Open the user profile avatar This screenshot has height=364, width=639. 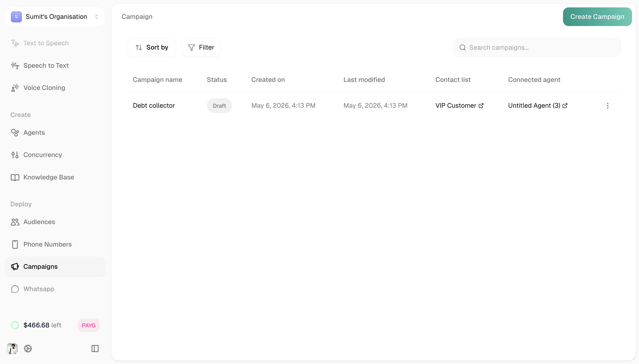pyautogui.click(x=12, y=349)
